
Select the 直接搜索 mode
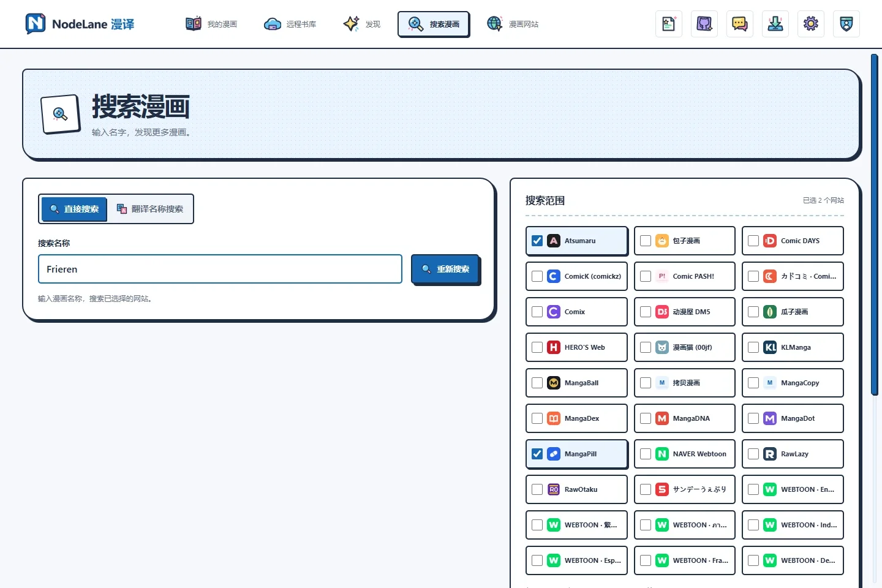tap(74, 209)
